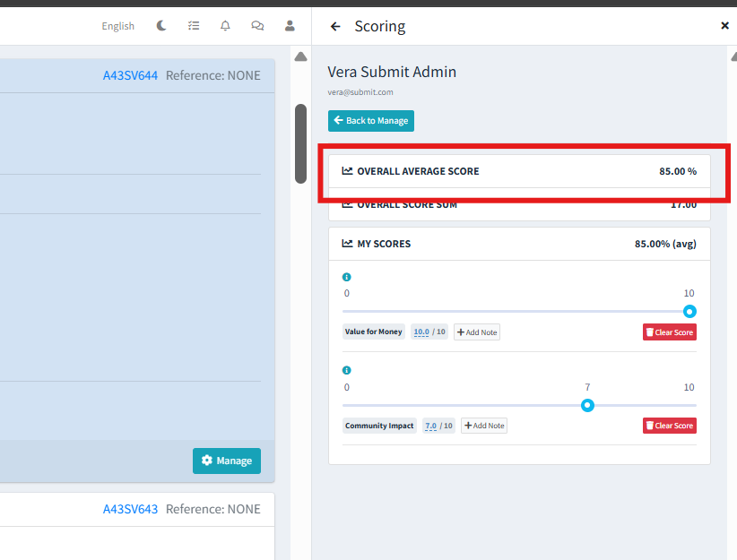Open the user profile icon
Viewport: 737px width, 560px height.
(x=290, y=26)
